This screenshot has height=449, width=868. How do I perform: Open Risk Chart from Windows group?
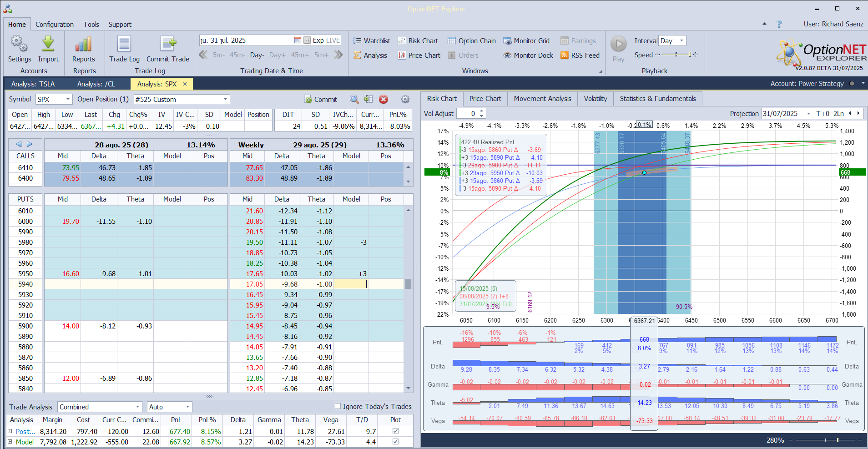pos(418,40)
